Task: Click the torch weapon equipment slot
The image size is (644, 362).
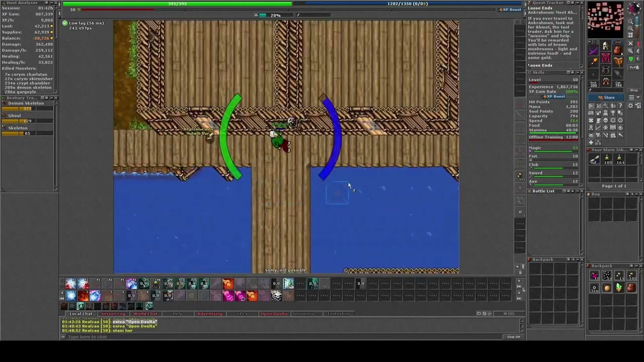Action: click(x=594, y=62)
